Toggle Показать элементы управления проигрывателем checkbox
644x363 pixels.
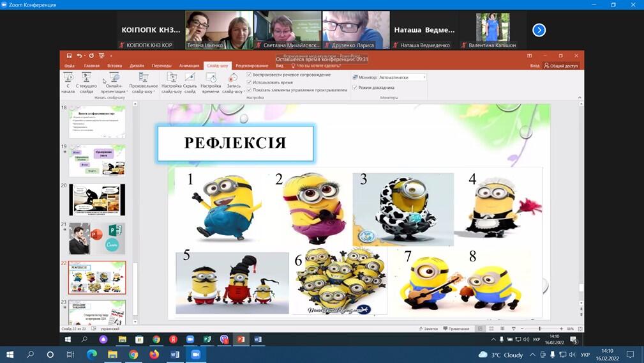click(x=249, y=89)
